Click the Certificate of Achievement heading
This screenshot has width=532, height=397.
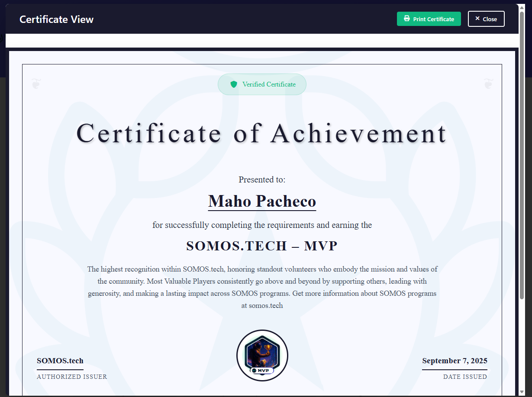(261, 133)
